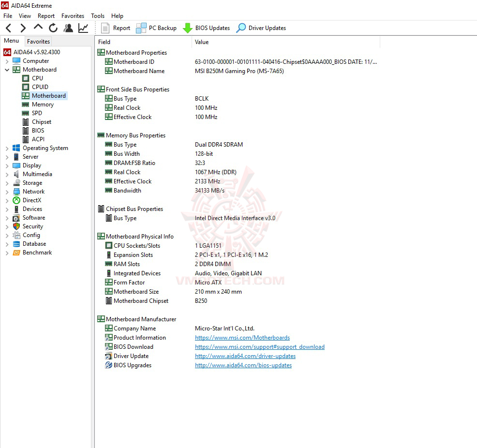Expand the Storage tree node
The image size is (477, 448).
click(7, 183)
